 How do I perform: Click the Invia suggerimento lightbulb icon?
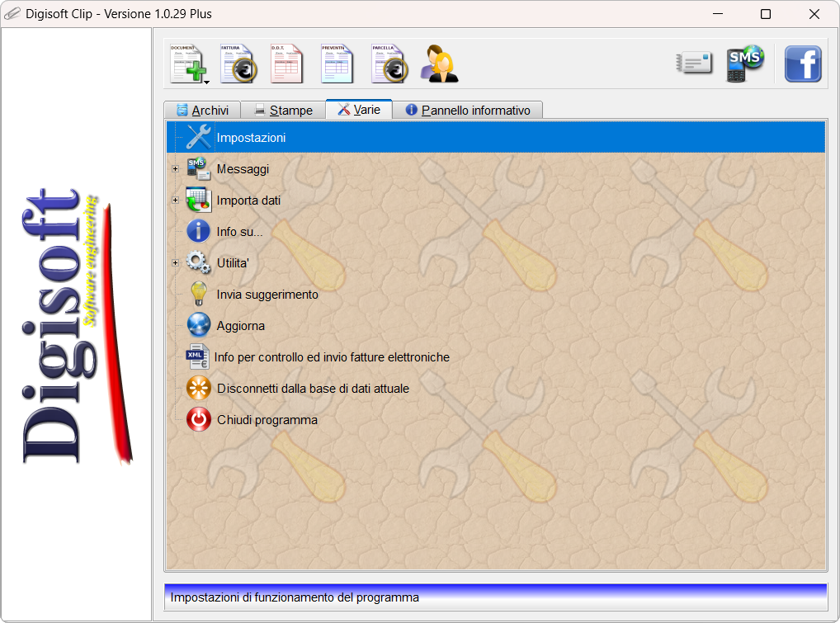click(199, 294)
